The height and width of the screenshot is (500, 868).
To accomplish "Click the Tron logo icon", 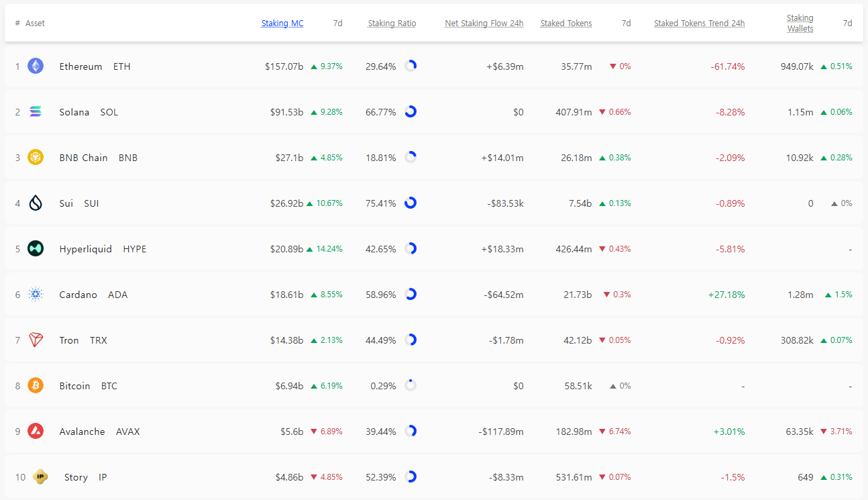I will pos(36,340).
